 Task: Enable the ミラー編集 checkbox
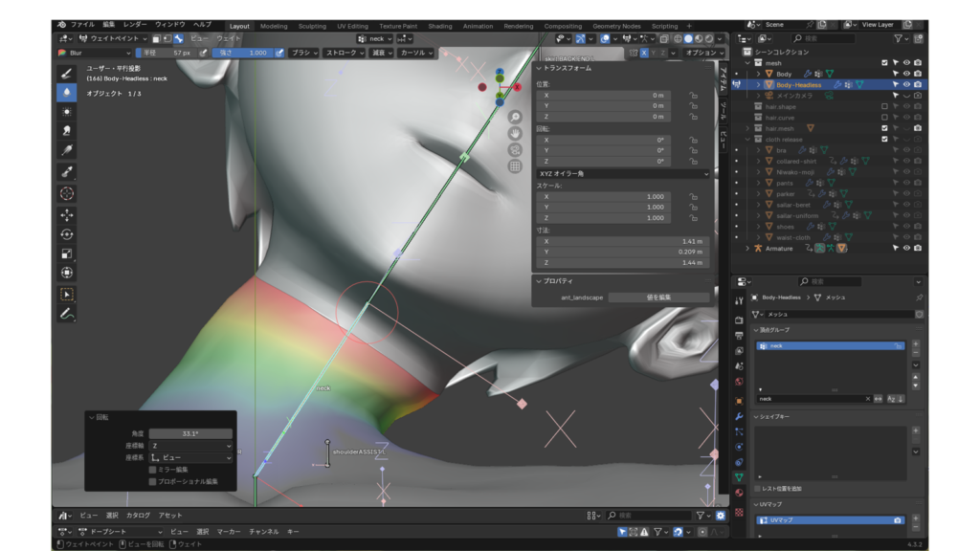153,470
